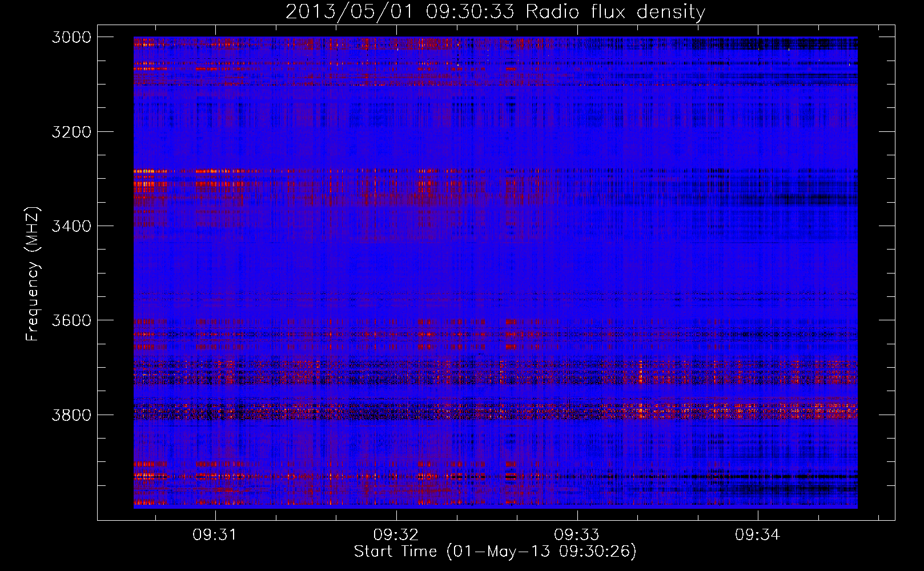Click the plot title '2013/05/01 09:30:33 Radio flux density'

pyautogui.click(x=495, y=11)
